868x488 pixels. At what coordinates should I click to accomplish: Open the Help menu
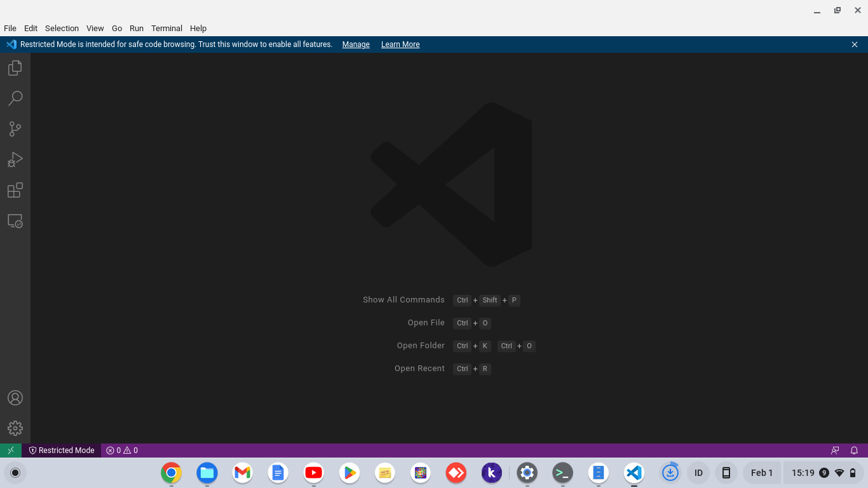pos(198,29)
